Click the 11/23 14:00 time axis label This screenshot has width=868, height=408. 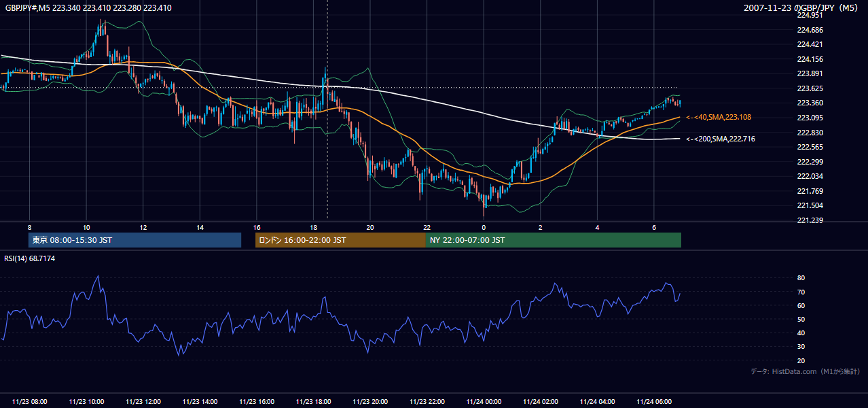click(x=200, y=402)
